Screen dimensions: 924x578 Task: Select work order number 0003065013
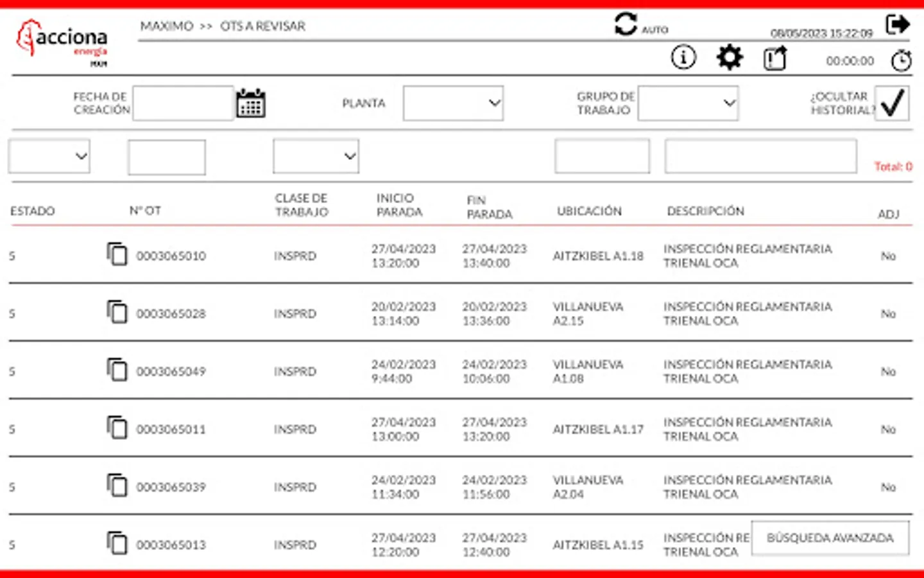coord(171,545)
